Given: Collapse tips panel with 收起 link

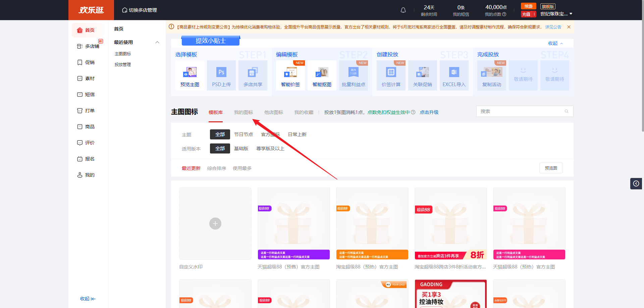Looking at the screenshot, I should pos(555,43).
